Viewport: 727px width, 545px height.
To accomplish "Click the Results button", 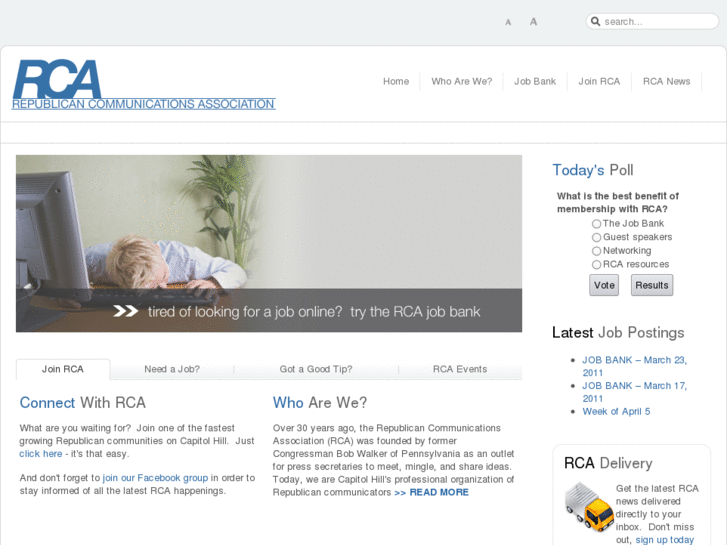I will 652,285.
